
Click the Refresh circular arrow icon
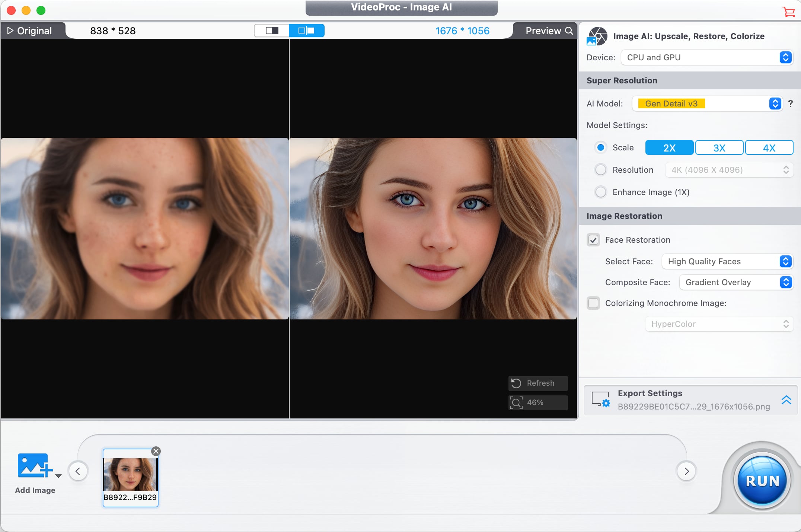pyautogui.click(x=516, y=383)
